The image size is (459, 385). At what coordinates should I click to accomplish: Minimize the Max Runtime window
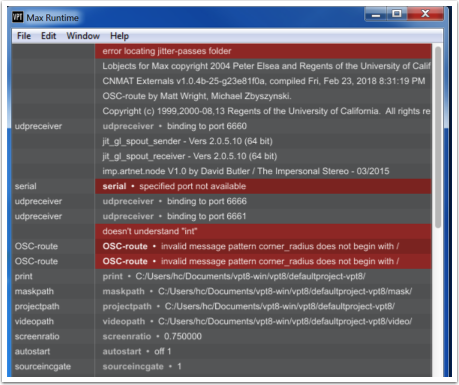click(376, 14)
